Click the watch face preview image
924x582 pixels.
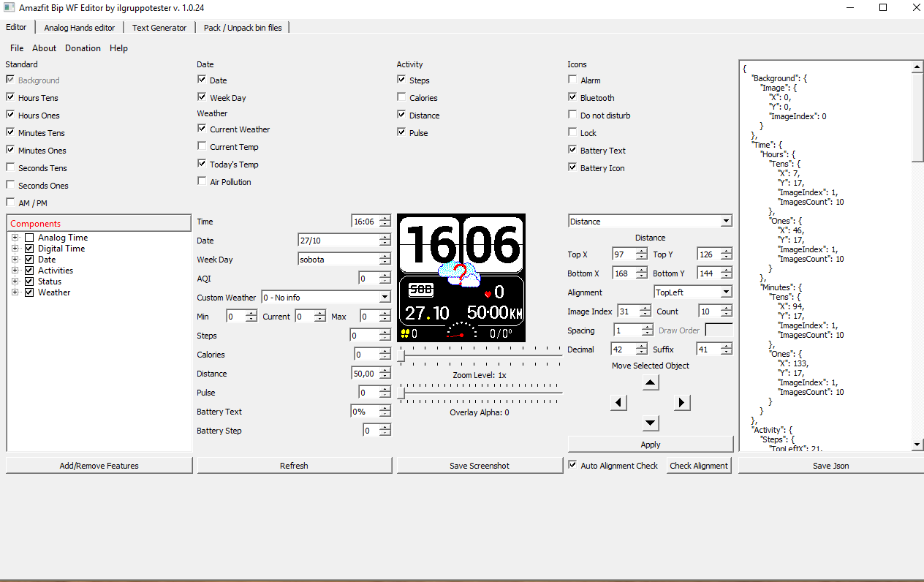pos(461,278)
